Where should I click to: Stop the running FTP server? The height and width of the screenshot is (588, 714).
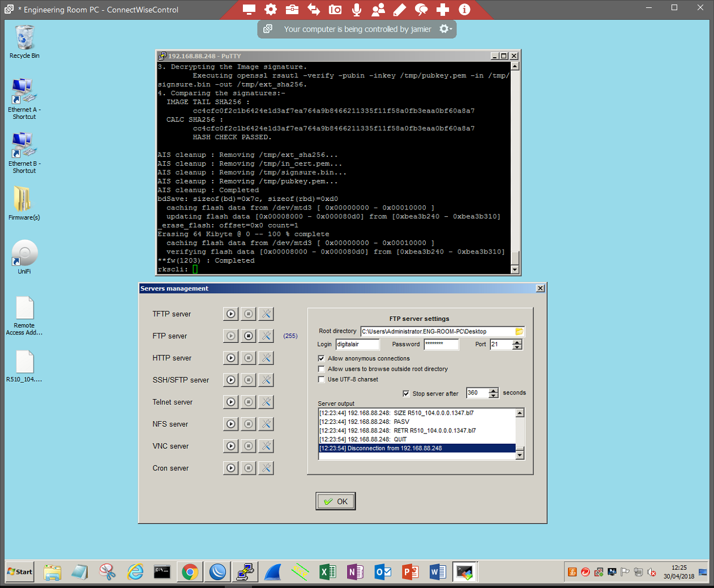tap(249, 336)
